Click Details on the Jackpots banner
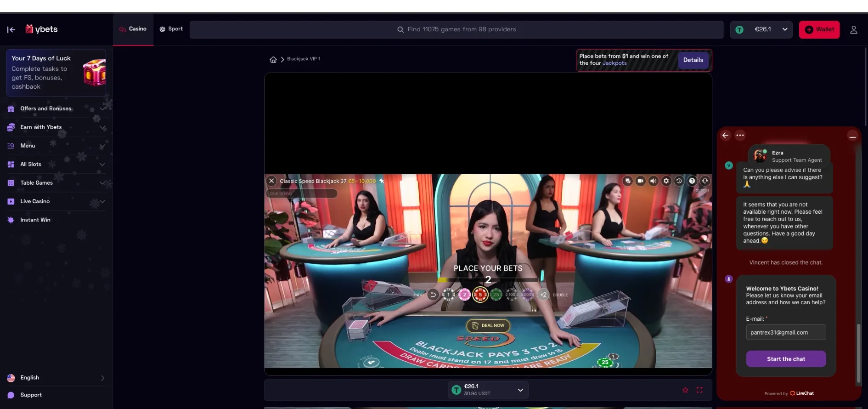 693,60
